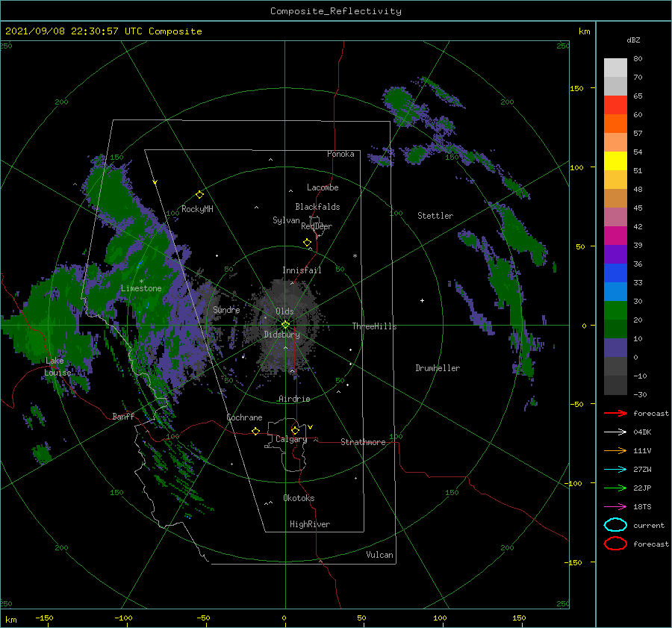Viewport: 672px width, 628px height.
Task: Click the 150 tick on right axis
Action: [576, 88]
